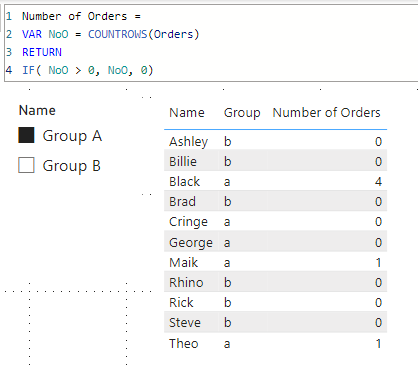The width and height of the screenshot is (418, 372).
Task: Click the order count 0 in George's row
Action: pos(378,242)
